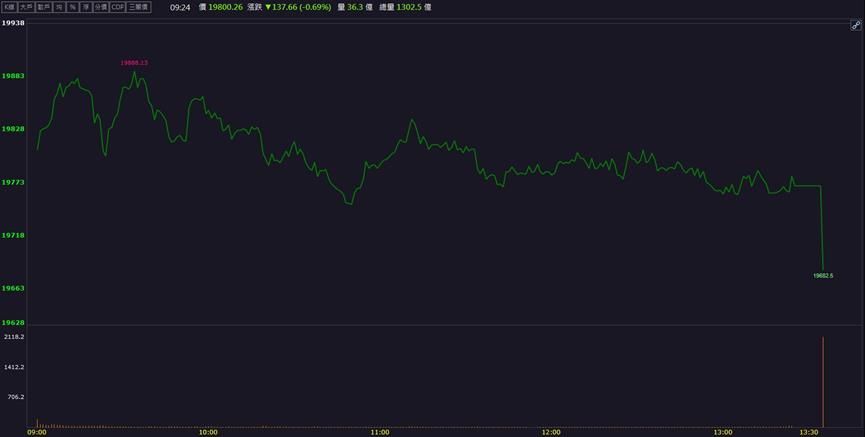865x437 pixels.
Task: Click the 09:24 time readout
Action: [180, 8]
